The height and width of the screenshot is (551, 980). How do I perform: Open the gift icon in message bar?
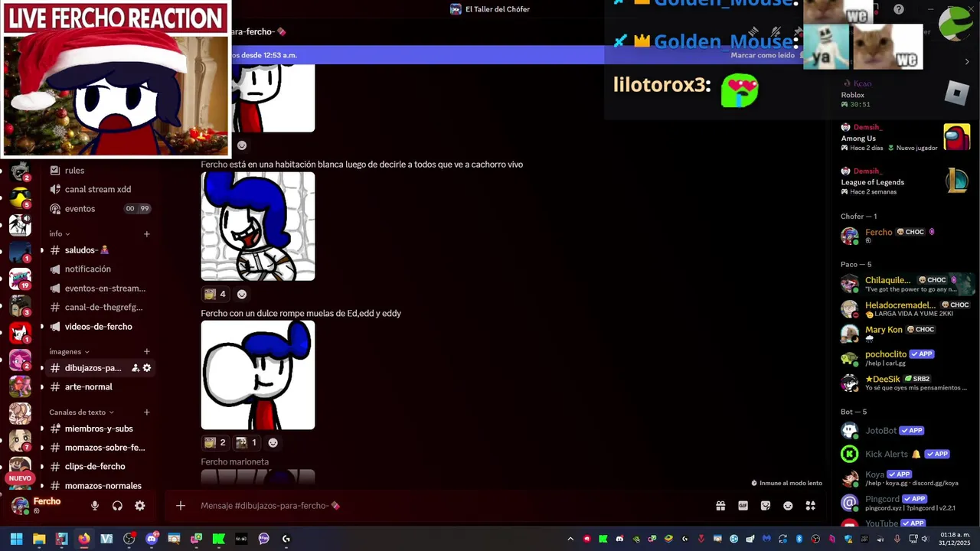[720, 506]
